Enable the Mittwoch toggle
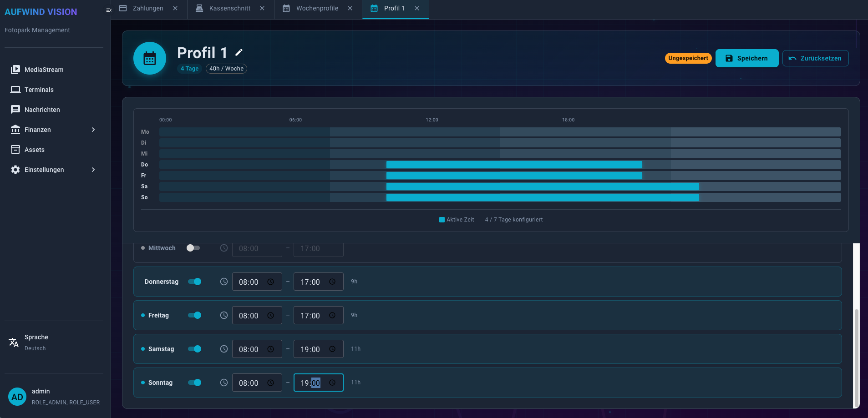This screenshot has width=868, height=418. click(193, 248)
